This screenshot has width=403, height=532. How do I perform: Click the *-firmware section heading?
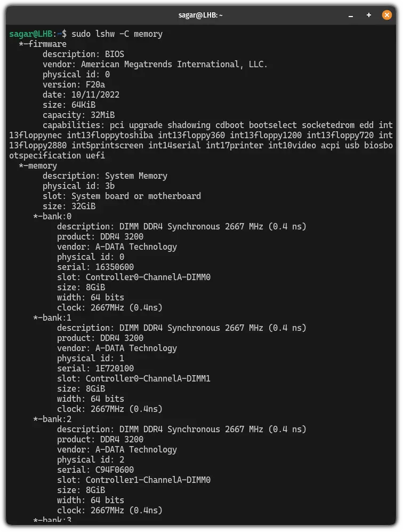click(34, 44)
